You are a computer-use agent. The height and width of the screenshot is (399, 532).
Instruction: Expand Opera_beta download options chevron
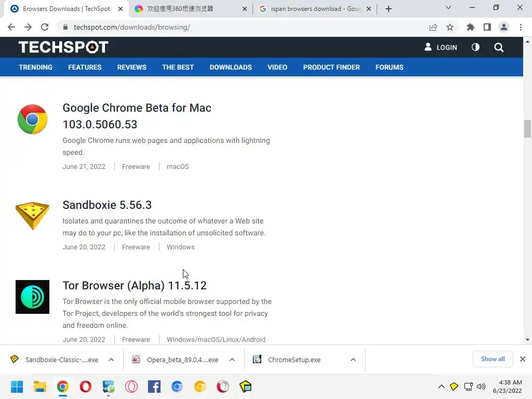tap(232, 360)
